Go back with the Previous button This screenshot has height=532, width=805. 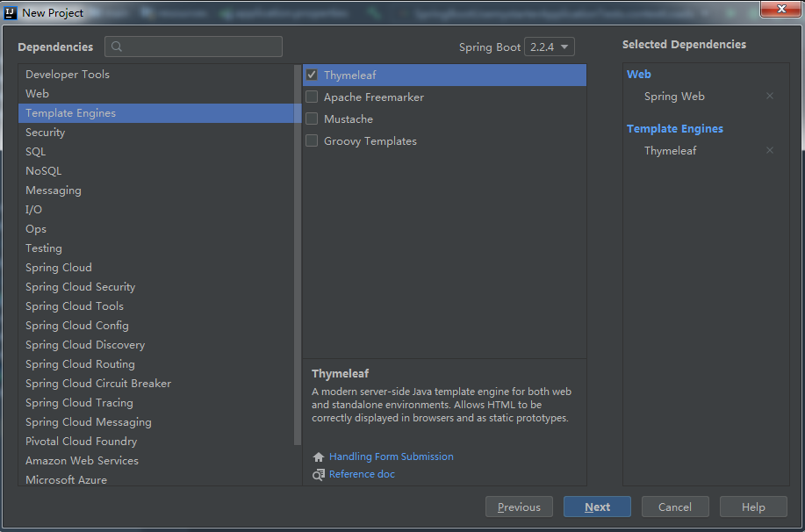(x=519, y=507)
